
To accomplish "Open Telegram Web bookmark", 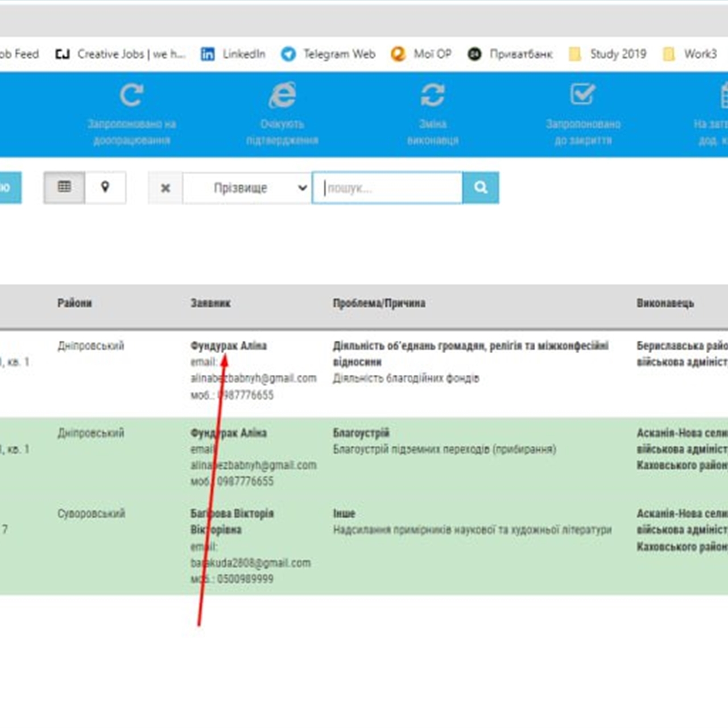I will (x=329, y=54).
